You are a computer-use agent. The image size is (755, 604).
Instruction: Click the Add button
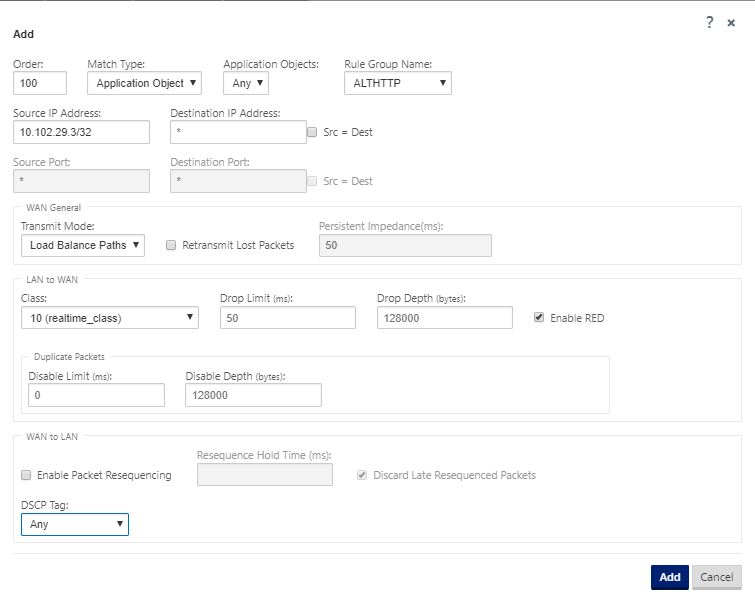point(670,577)
